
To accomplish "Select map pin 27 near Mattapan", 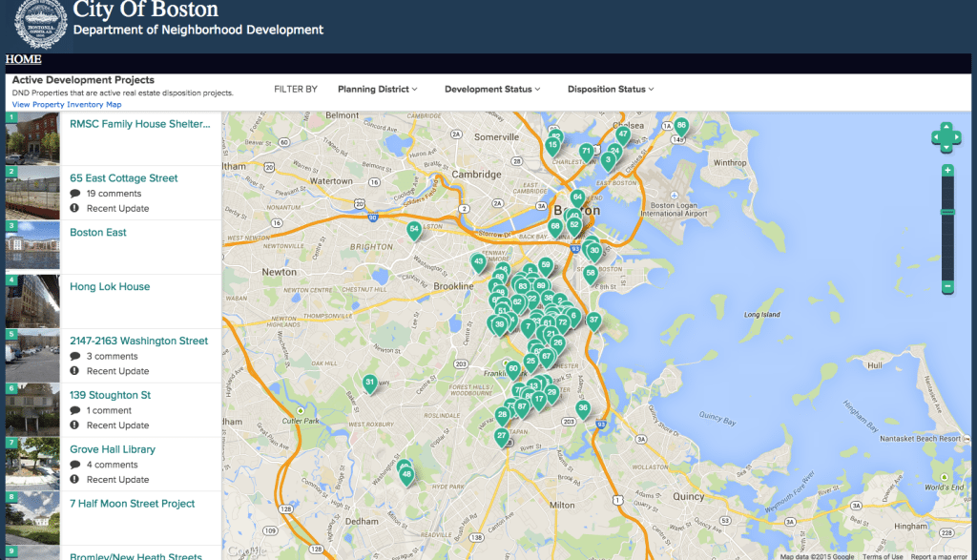I will coord(502,436).
